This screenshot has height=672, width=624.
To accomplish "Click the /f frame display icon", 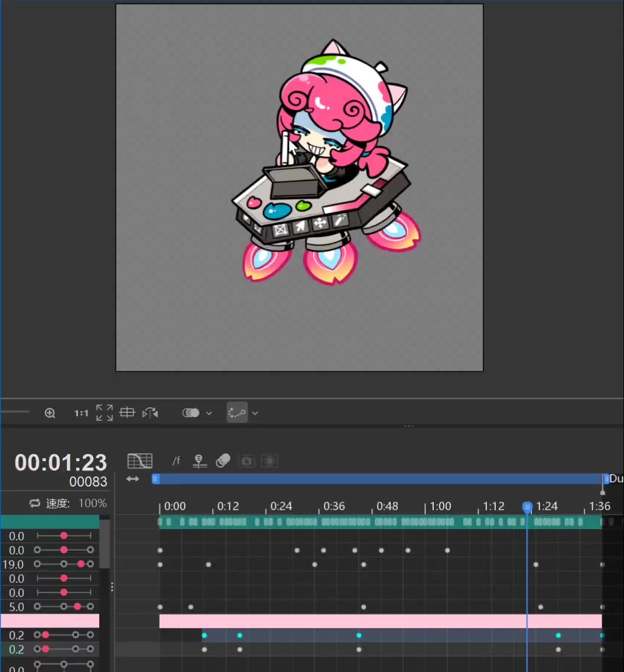I will (176, 461).
